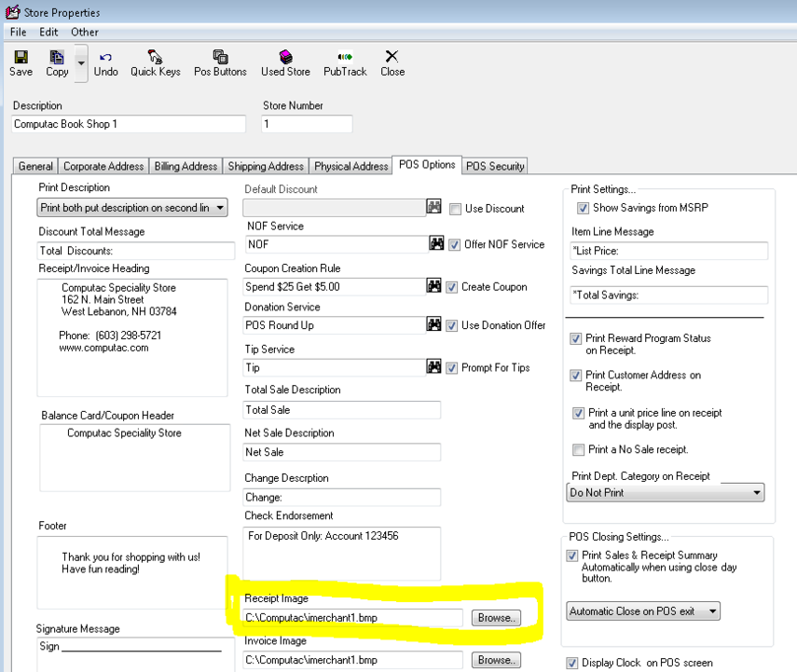797x672 pixels.
Task: Open Quick Keys from the toolbar
Action: click(156, 63)
